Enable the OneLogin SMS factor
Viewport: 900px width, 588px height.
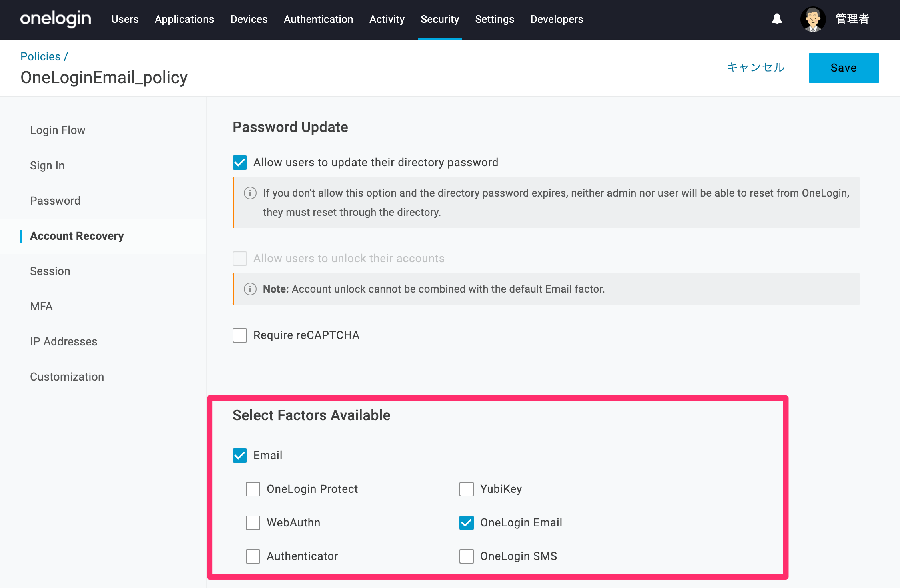[467, 556]
